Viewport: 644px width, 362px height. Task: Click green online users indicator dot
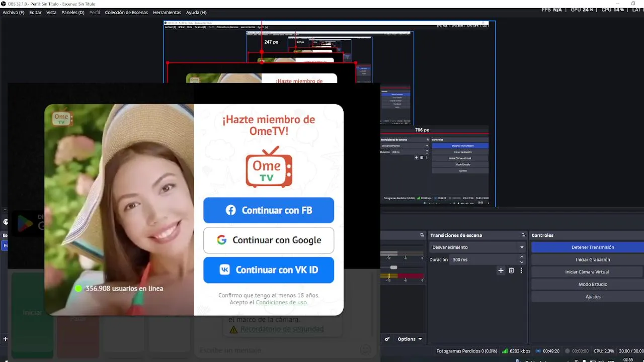(x=78, y=289)
